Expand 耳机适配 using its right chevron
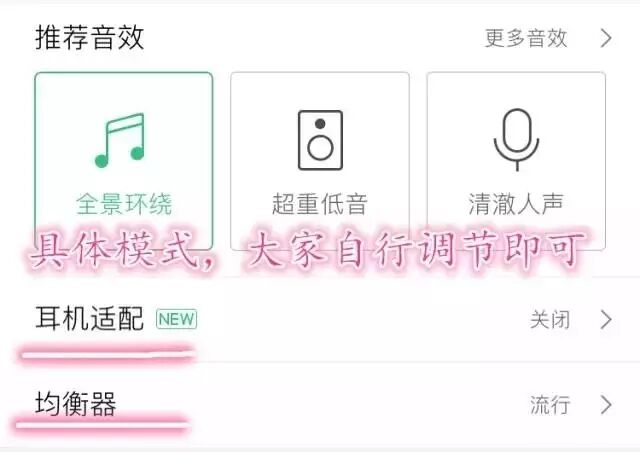The height and width of the screenshot is (452, 640). click(x=606, y=320)
